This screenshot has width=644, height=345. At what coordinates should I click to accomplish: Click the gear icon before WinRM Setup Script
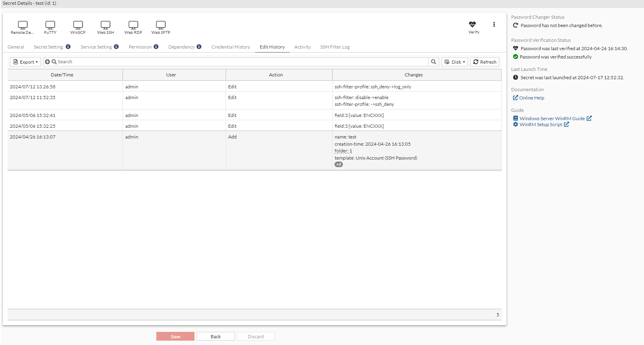(516, 124)
